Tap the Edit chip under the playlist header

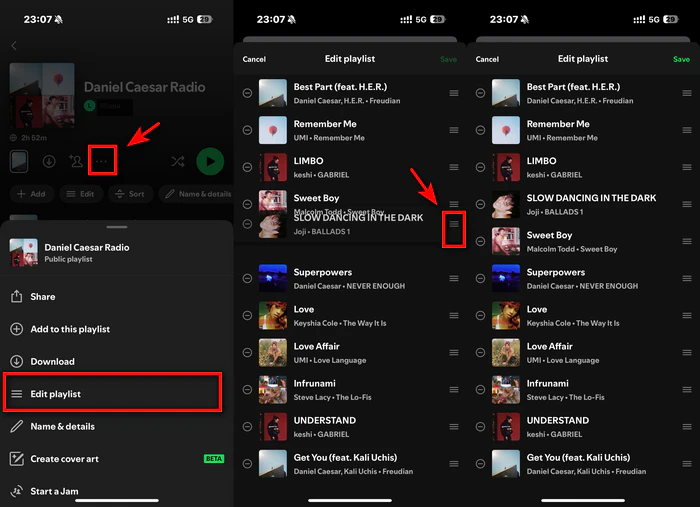81,194
